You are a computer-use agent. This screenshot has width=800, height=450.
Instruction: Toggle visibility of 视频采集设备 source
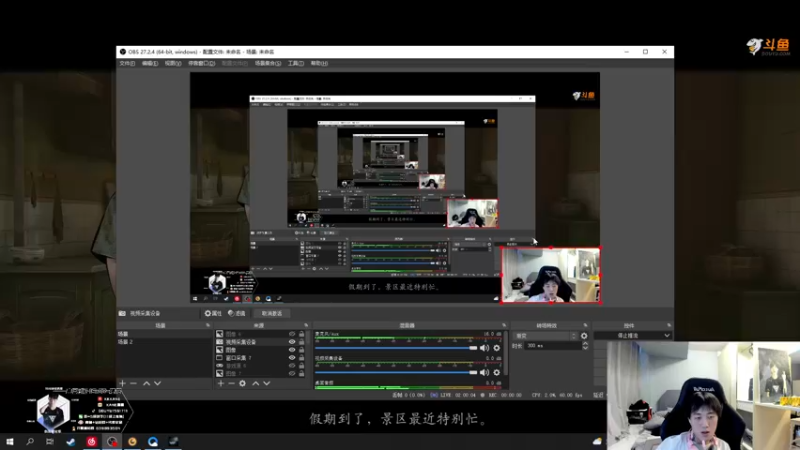292,342
